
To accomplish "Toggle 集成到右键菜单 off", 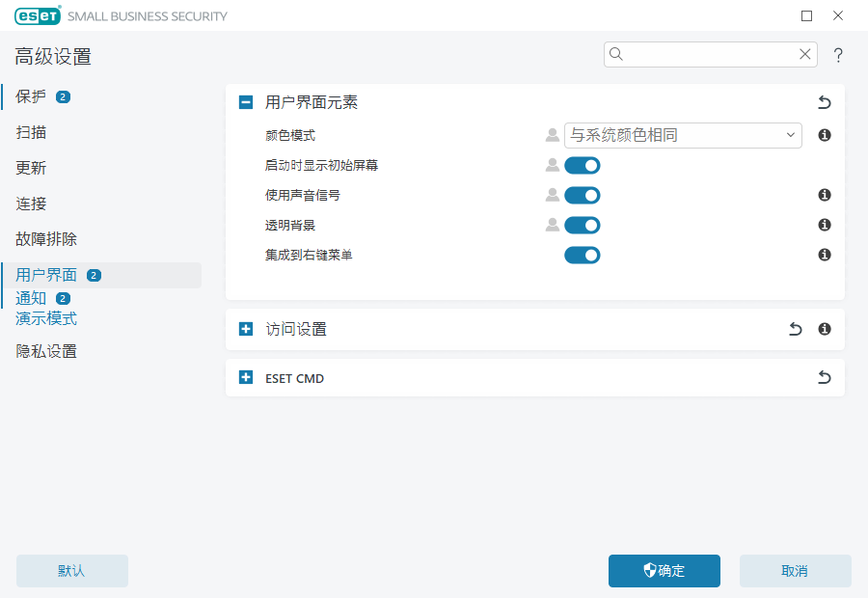I will coord(582,255).
